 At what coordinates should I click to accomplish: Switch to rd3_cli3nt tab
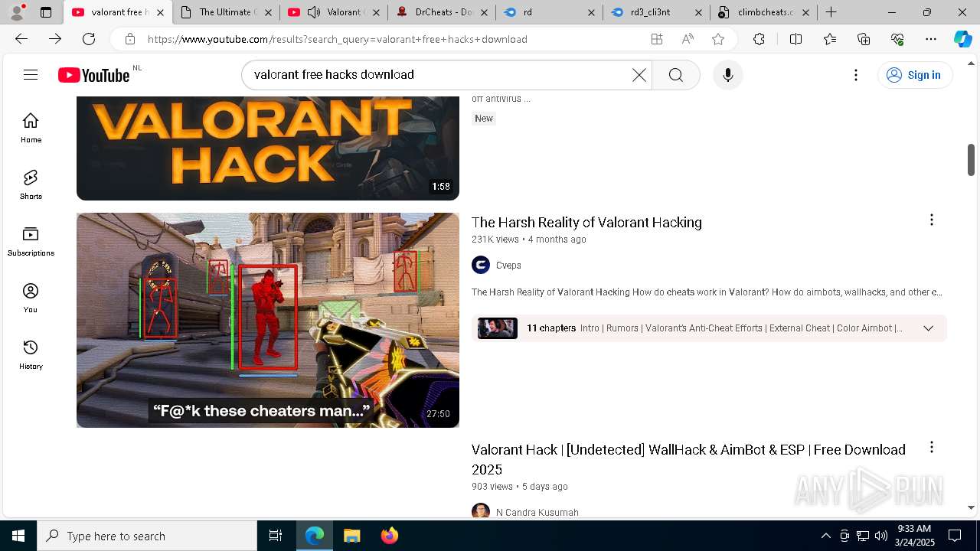coord(657,12)
